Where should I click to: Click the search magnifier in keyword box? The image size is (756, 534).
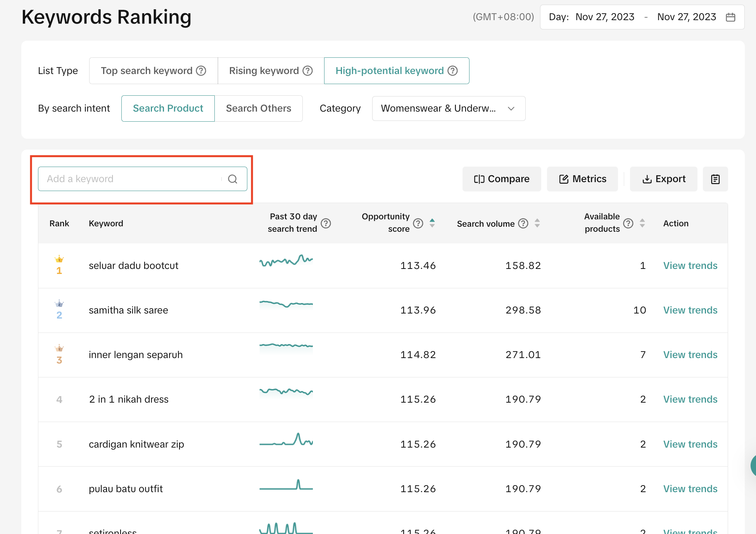pyautogui.click(x=233, y=179)
